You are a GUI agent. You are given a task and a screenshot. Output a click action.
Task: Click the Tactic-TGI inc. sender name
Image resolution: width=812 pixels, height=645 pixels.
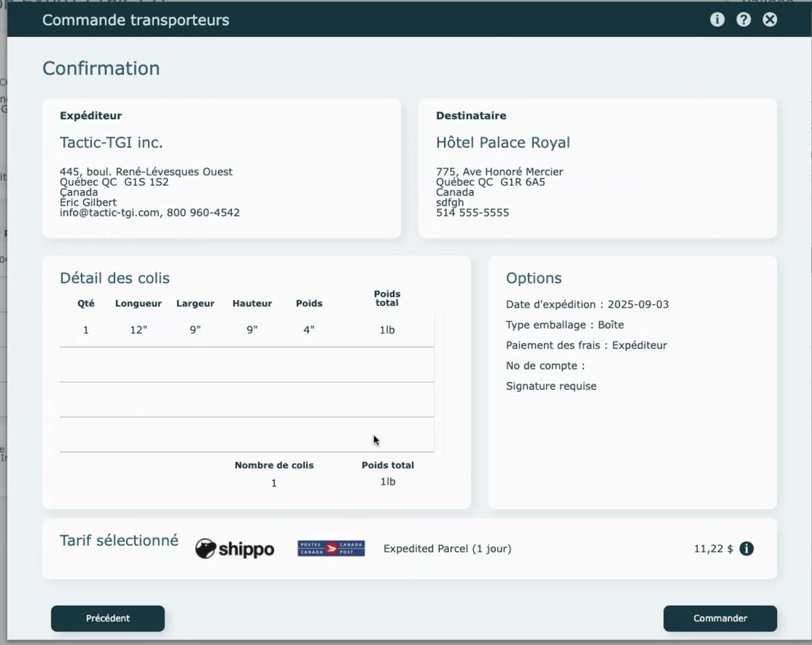[x=111, y=142]
